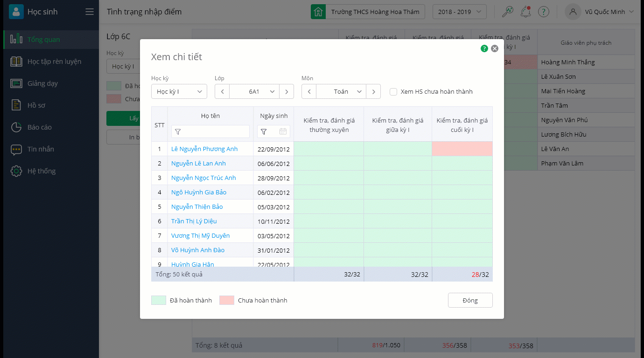The width and height of the screenshot is (644, 358).
Task: Click teacher Hoàng Minh Thắng in background table
Action: (x=568, y=62)
